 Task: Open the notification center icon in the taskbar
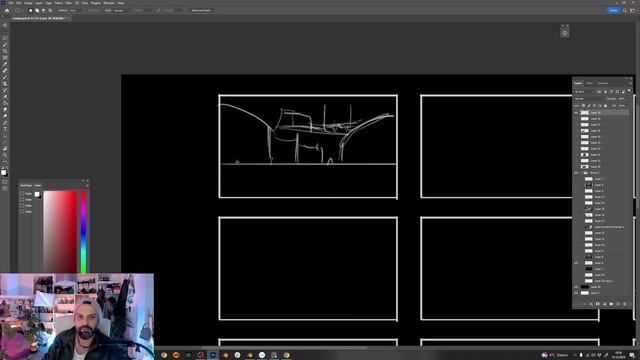coord(632,355)
